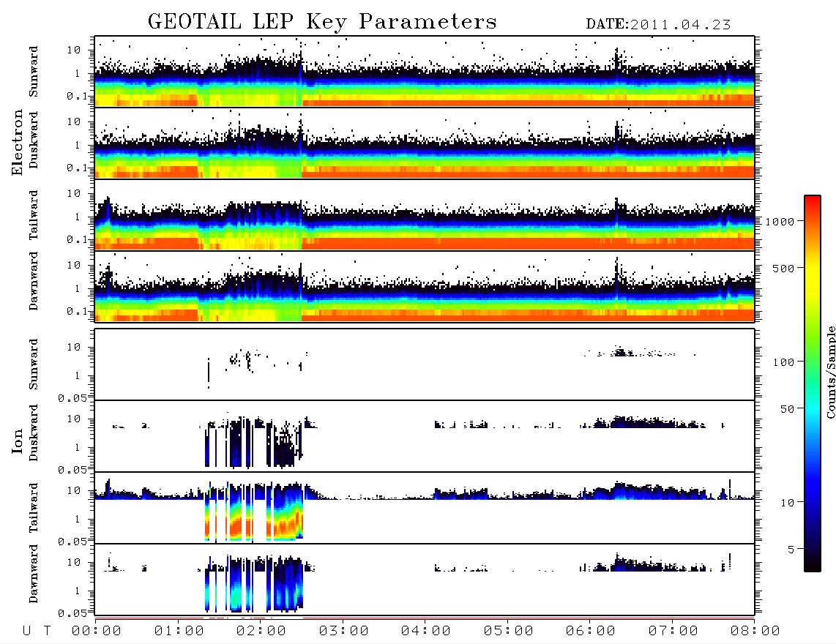
Task: Click the 08:00 time tick label
Action: tap(755, 632)
